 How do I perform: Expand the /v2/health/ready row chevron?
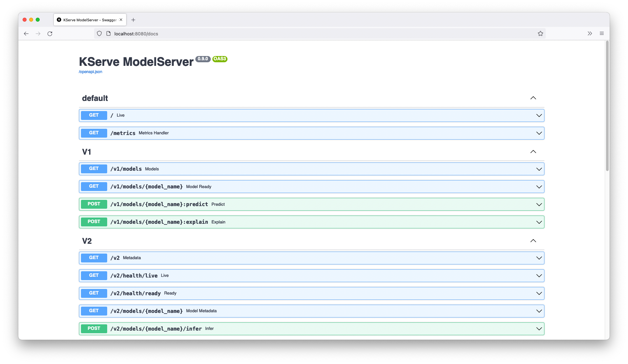pyautogui.click(x=539, y=293)
